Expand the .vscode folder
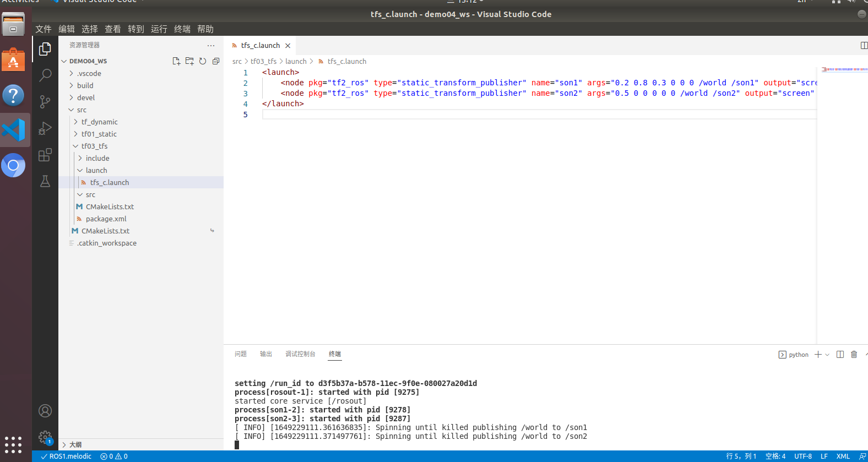 tap(89, 73)
